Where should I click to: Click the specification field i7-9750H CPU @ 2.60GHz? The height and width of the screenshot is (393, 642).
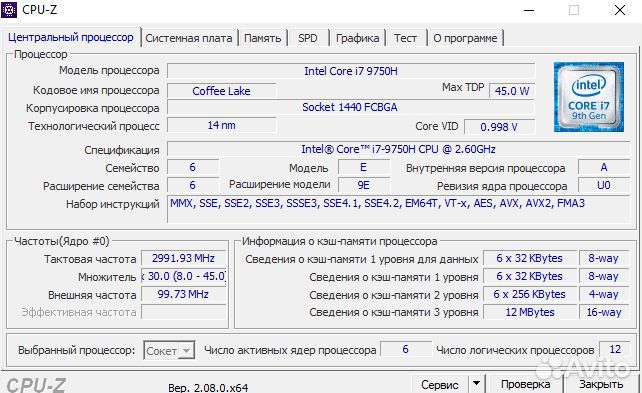(x=398, y=149)
